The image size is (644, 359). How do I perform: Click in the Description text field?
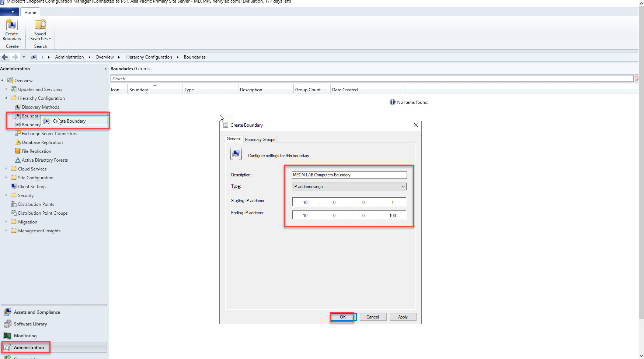coord(349,175)
